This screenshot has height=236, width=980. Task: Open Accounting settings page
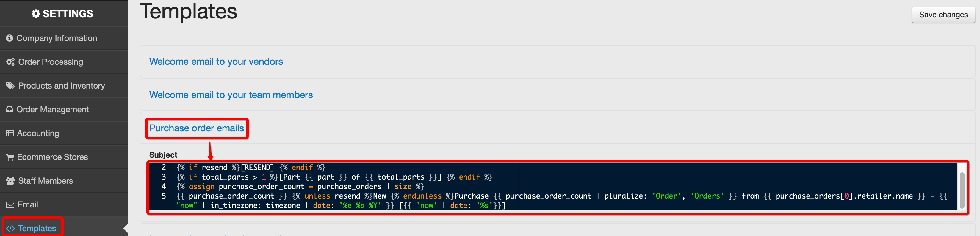click(x=64, y=133)
